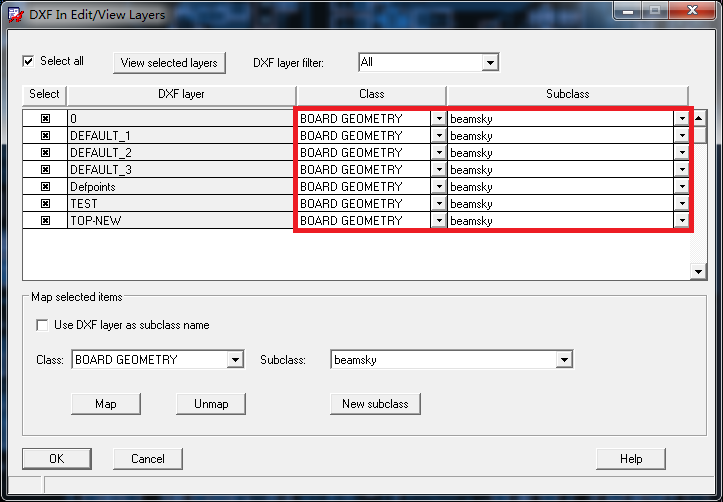The height and width of the screenshot is (502, 723).
Task: Open Class dropdown for TOP-NEW row
Action: coord(439,220)
